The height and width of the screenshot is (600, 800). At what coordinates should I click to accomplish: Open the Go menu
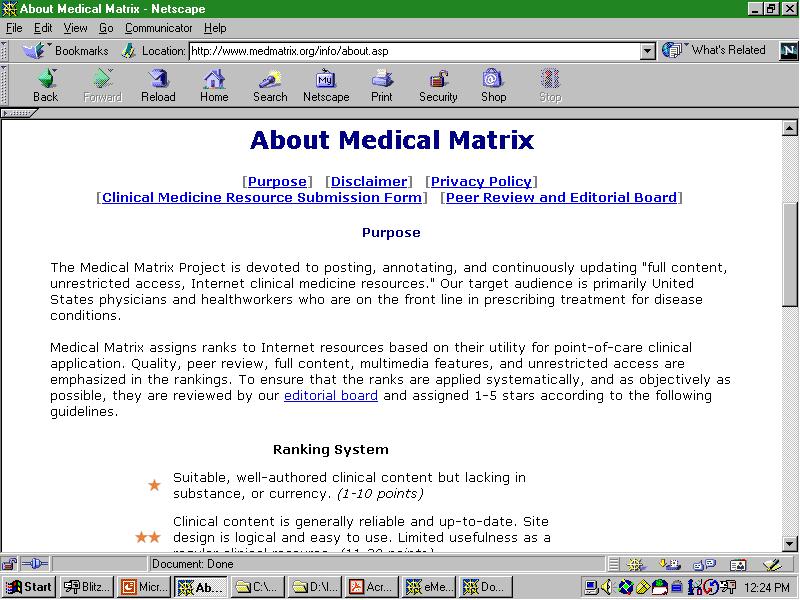coord(106,28)
